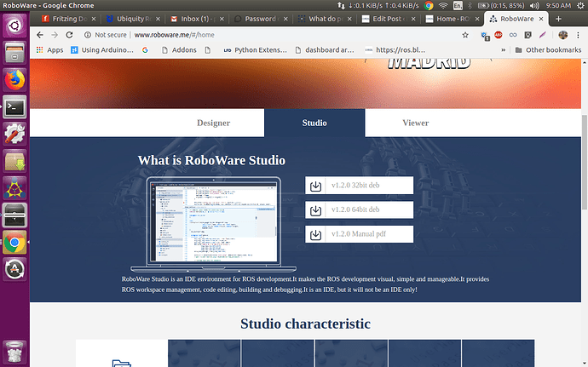Open the Python Extens... bookmark

pyautogui.click(x=255, y=50)
